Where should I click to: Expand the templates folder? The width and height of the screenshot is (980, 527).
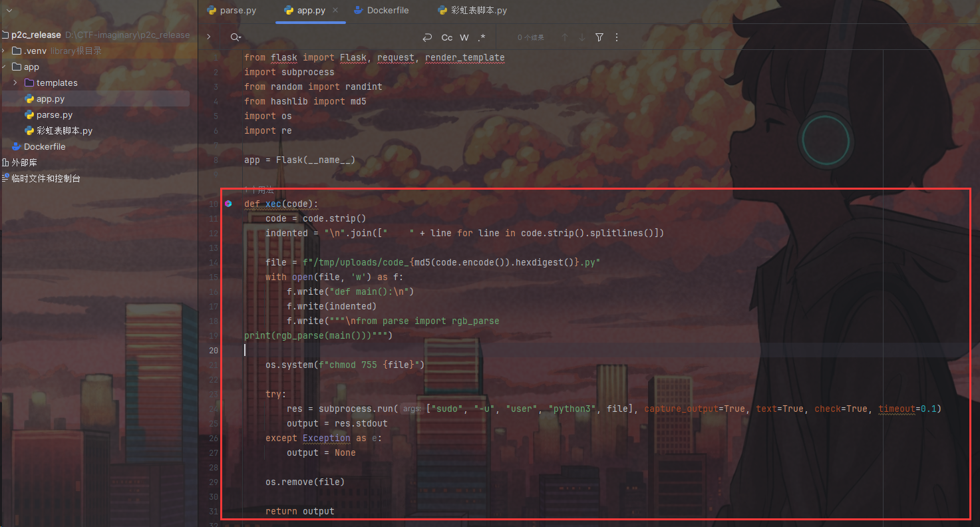[15, 83]
